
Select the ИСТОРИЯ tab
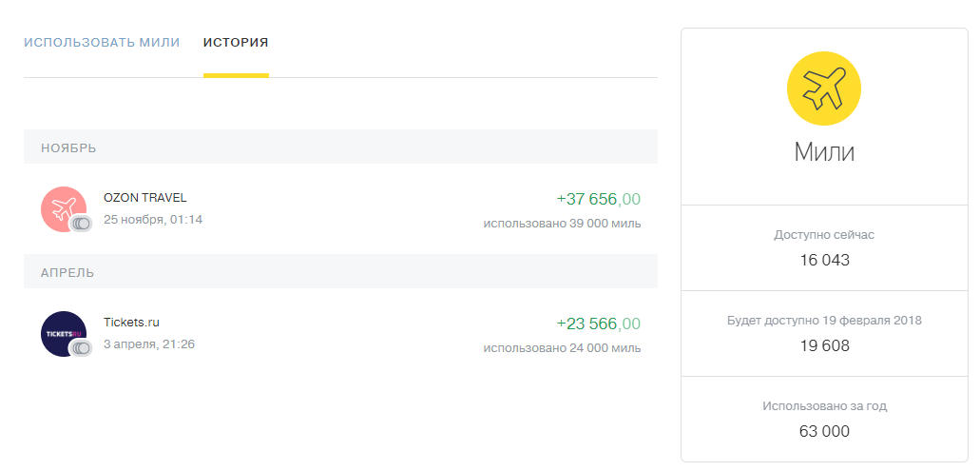point(236,43)
